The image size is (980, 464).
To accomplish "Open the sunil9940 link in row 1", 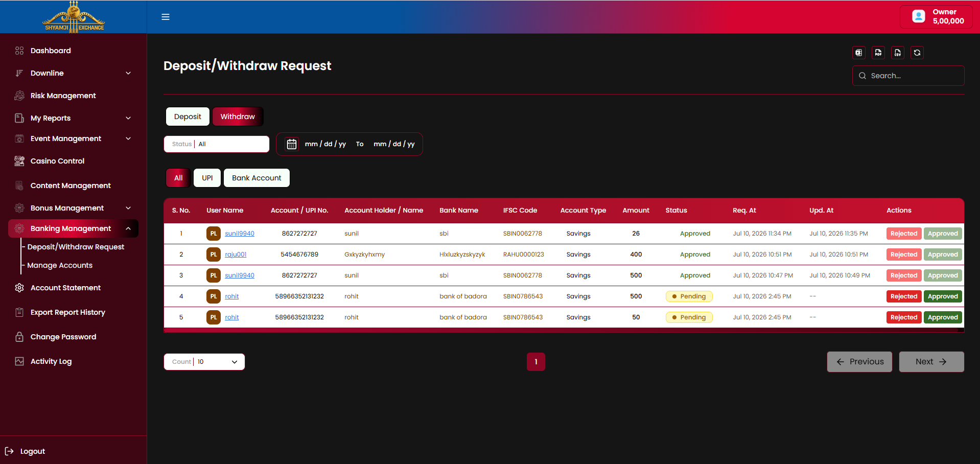I will [240, 234].
